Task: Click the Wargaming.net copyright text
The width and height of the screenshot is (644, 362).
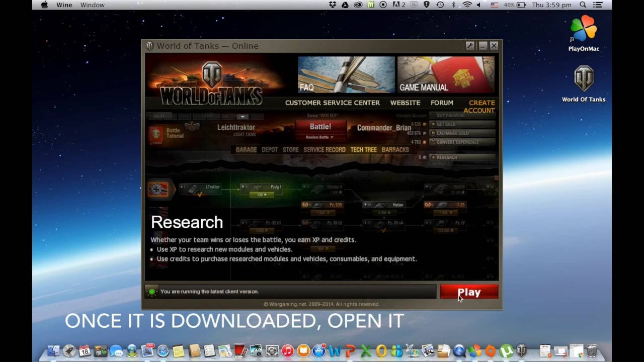Action: [x=321, y=304]
